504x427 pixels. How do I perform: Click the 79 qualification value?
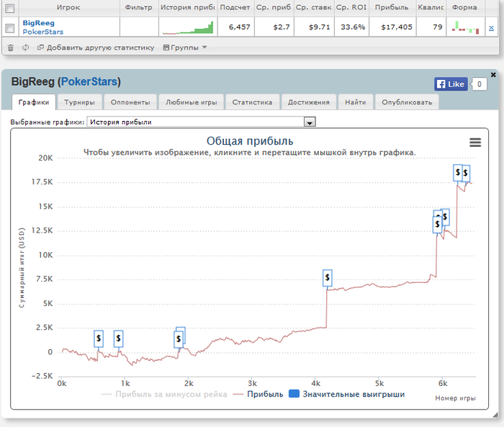438,27
